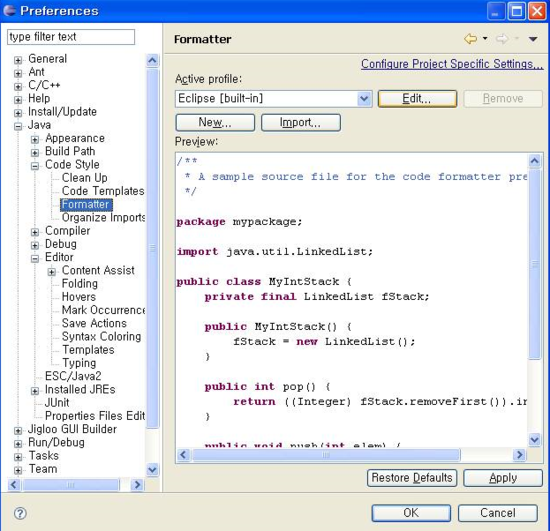The width and height of the screenshot is (550, 531).
Task: Click the tree horizontal scroll-left arrow
Action: [14, 485]
